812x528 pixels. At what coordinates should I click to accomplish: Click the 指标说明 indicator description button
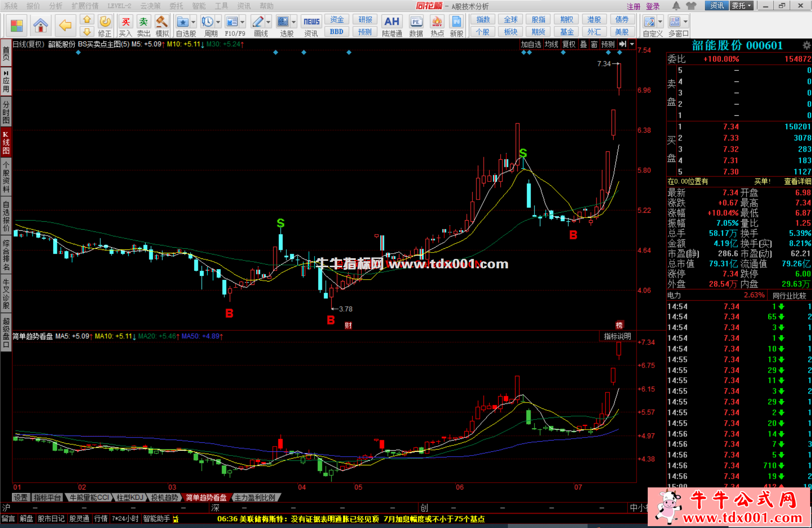(x=617, y=336)
